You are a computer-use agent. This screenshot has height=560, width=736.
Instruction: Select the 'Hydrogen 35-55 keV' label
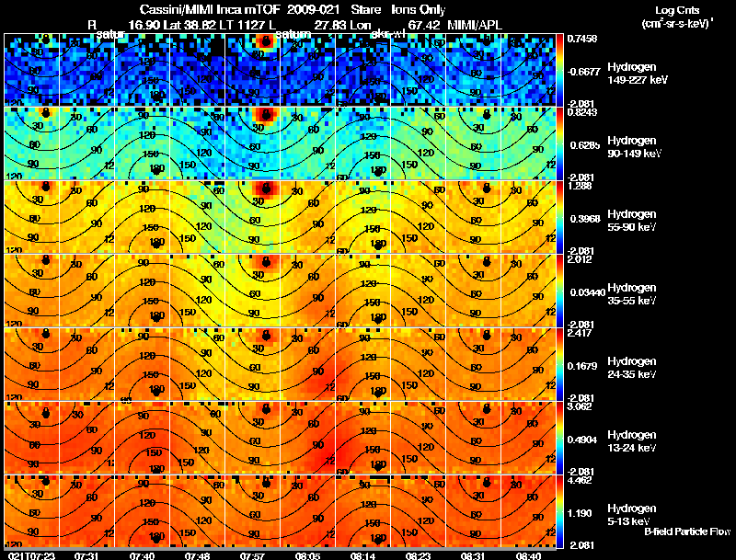[632, 293]
